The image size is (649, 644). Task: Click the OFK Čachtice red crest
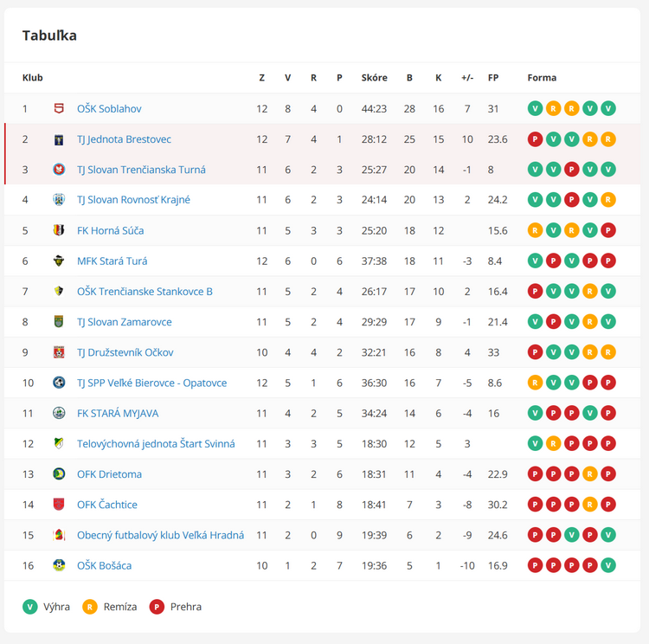tap(59, 505)
